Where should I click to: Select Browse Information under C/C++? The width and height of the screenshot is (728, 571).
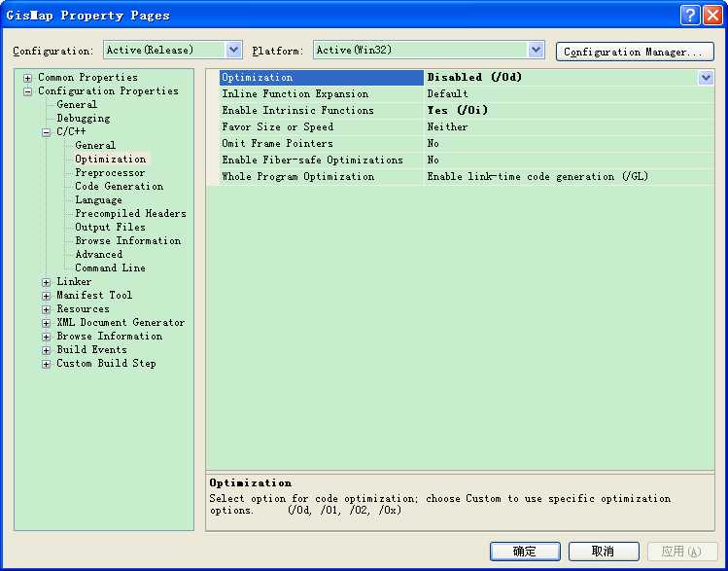coord(127,240)
